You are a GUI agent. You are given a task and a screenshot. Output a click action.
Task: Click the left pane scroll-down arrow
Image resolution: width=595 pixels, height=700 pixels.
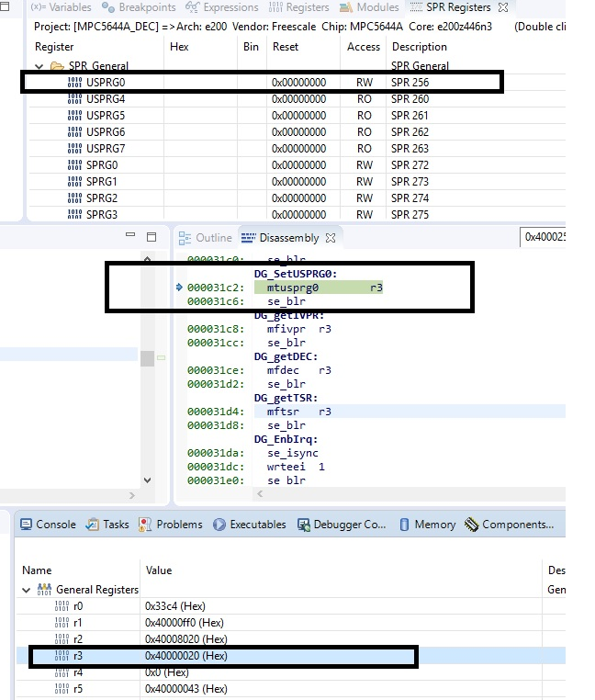pyautogui.click(x=147, y=480)
